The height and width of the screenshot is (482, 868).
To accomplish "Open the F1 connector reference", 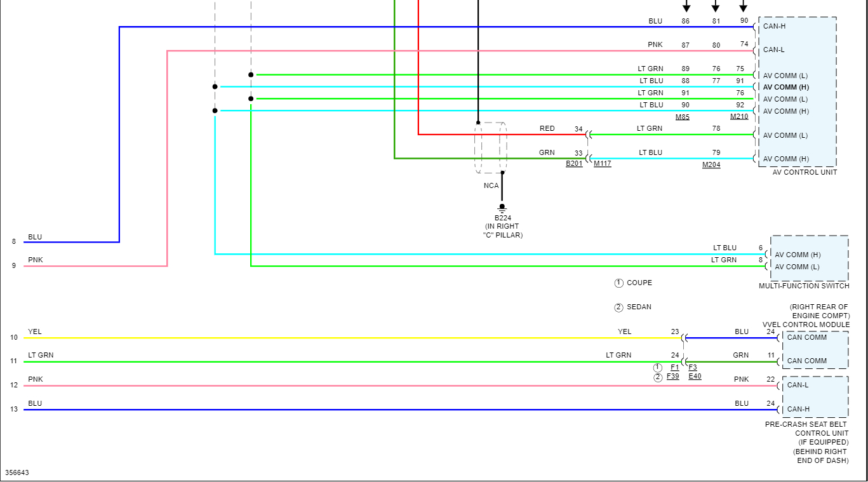I will (674, 368).
